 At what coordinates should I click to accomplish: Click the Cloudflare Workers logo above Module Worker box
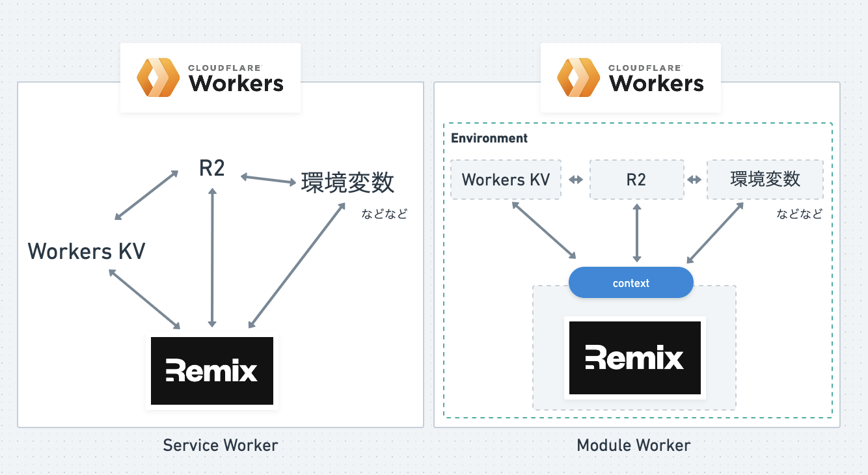tap(631, 77)
